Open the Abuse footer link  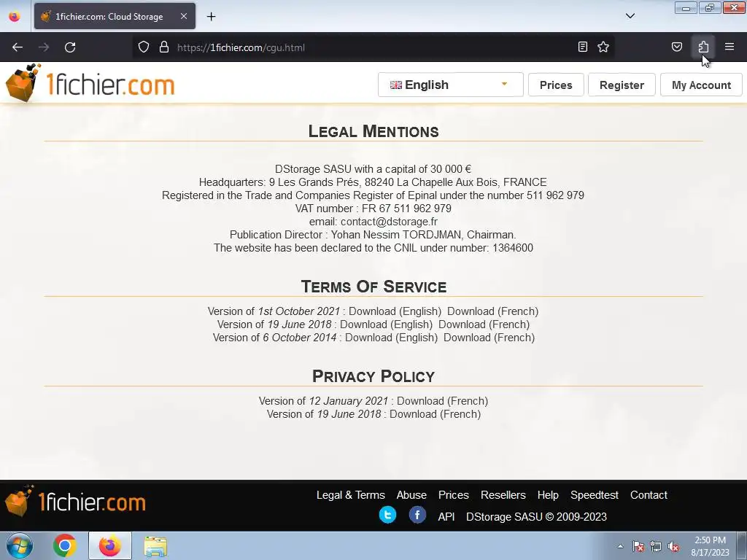point(411,495)
